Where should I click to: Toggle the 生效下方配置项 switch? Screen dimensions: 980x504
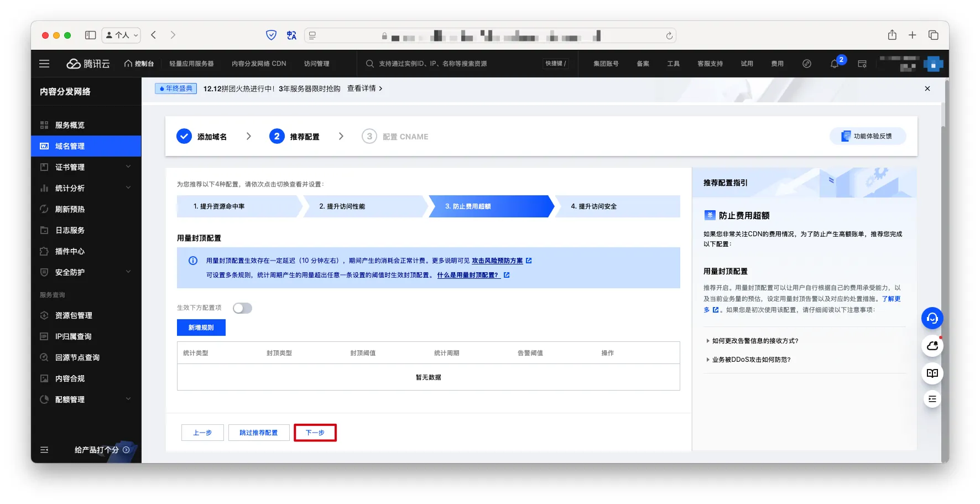click(x=242, y=308)
